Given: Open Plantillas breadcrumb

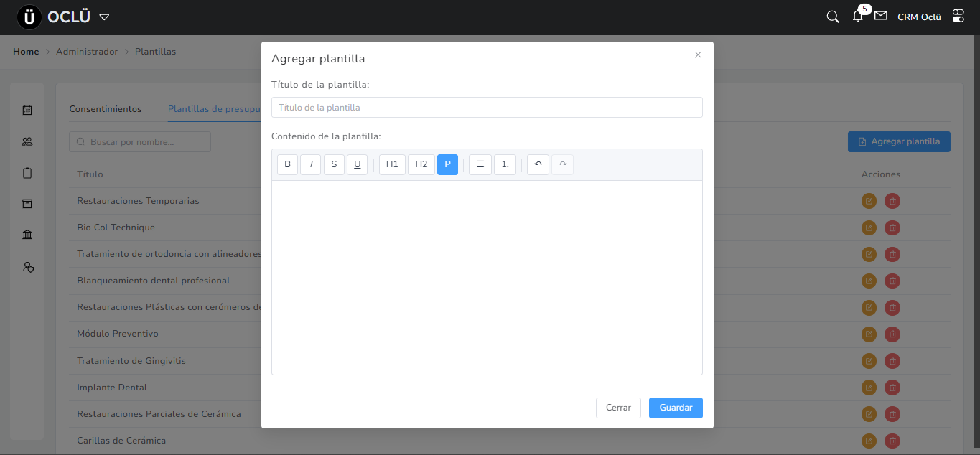Looking at the screenshot, I should pos(155,52).
